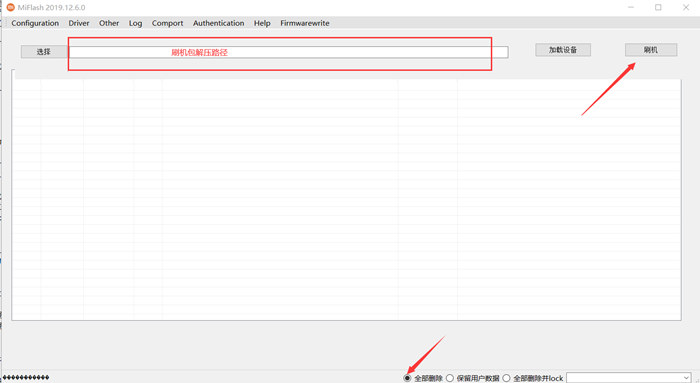Click the 加载设备 (load device) button
The image size is (700, 383).
click(563, 50)
